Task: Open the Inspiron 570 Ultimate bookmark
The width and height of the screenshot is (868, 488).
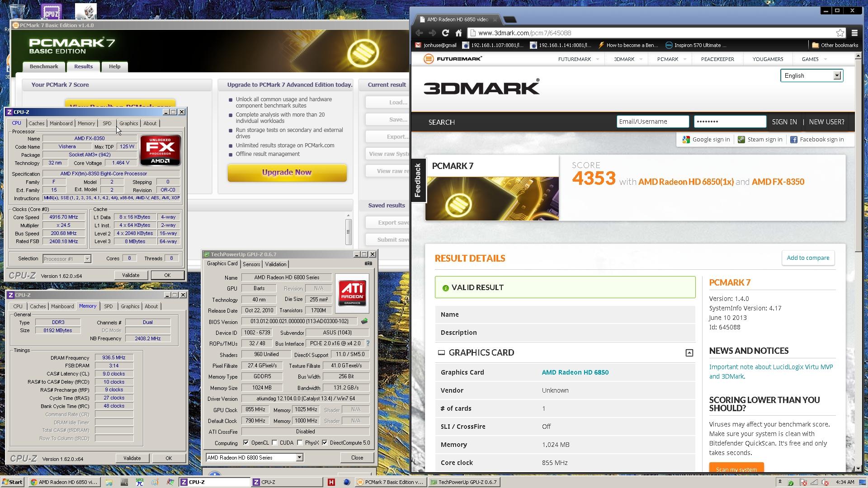Action: click(695, 45)
